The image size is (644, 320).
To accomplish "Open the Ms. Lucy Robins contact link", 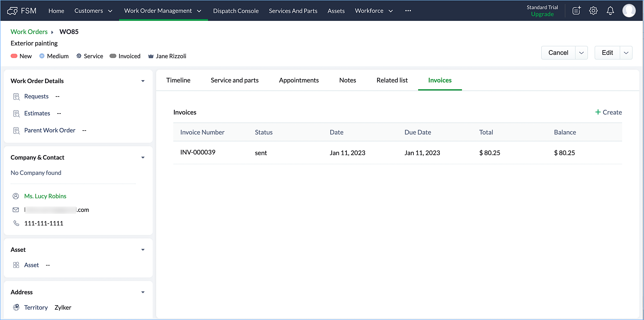I will 45,196.
